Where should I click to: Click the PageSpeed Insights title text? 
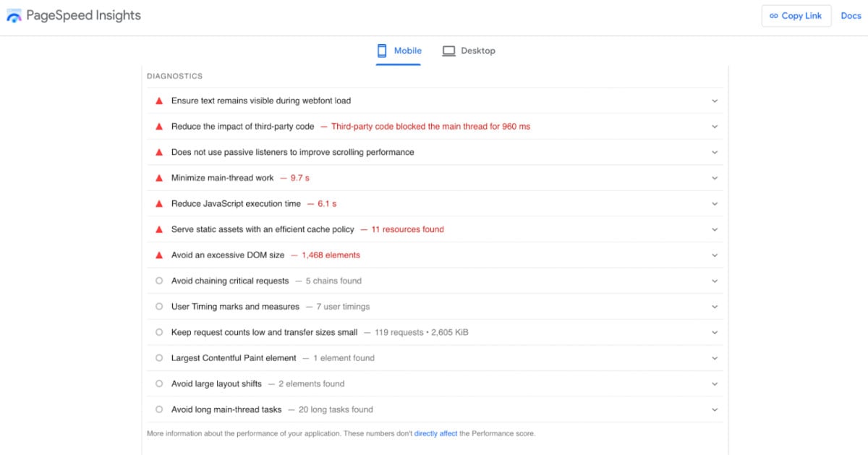click(x=83, y=15)
